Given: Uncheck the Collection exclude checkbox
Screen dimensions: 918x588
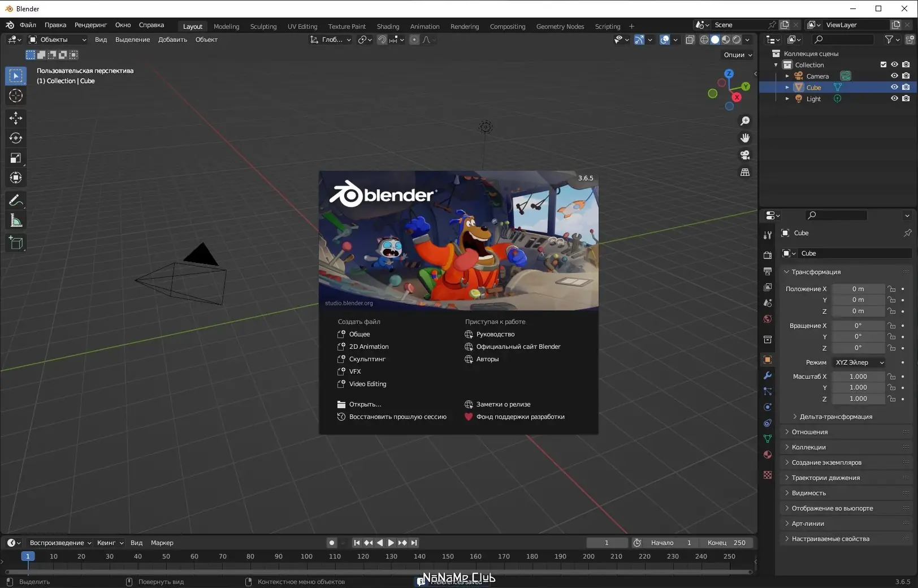Looking at the screenshot, I should coord(884,64).
